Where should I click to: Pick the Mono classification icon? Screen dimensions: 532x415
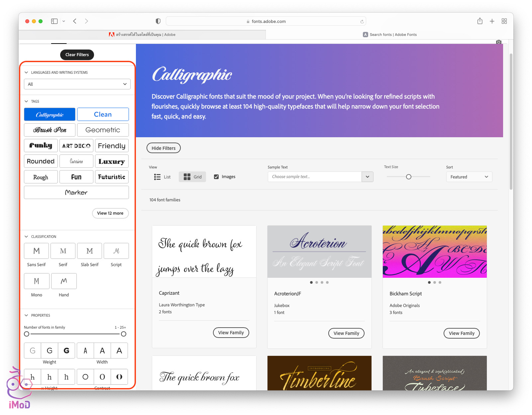tap(37, 281)
